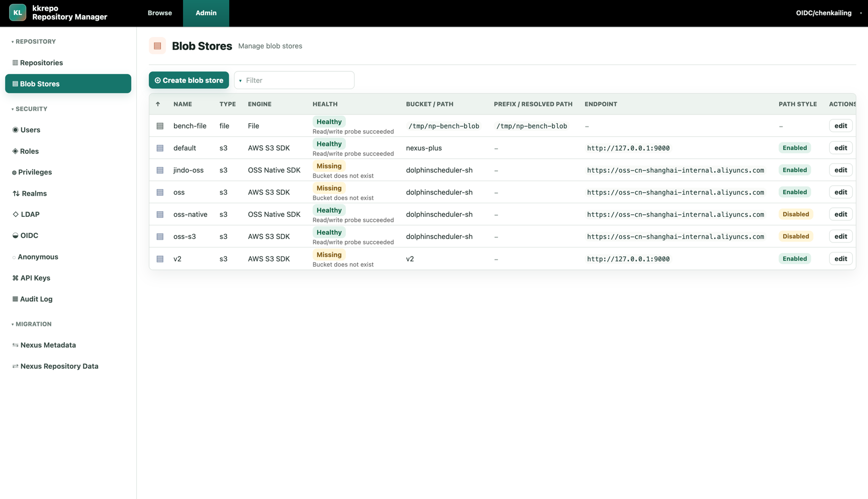
Task: Click the Anonymous circle icon
Action: click(14, 257)
